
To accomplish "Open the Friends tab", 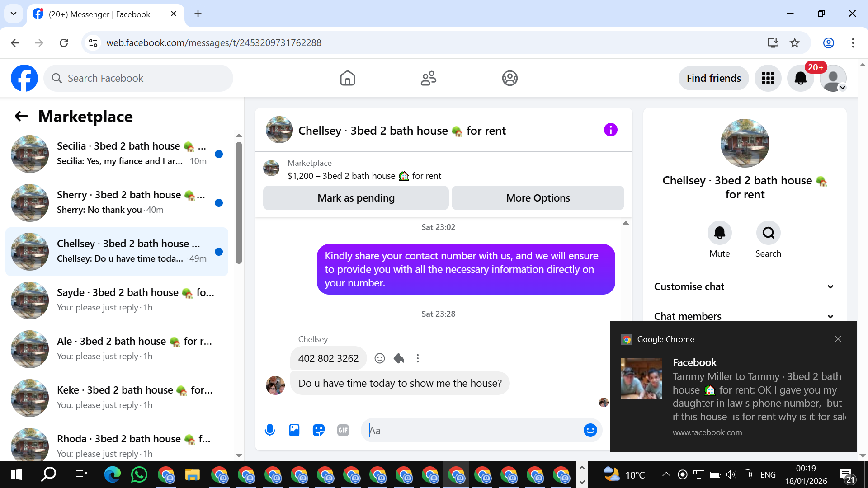I will point(428,78).
